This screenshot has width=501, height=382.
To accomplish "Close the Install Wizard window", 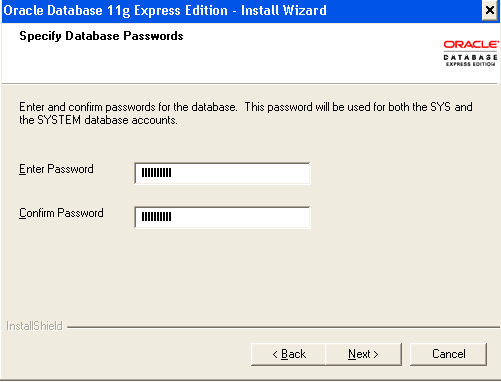I will click(490, 10).
